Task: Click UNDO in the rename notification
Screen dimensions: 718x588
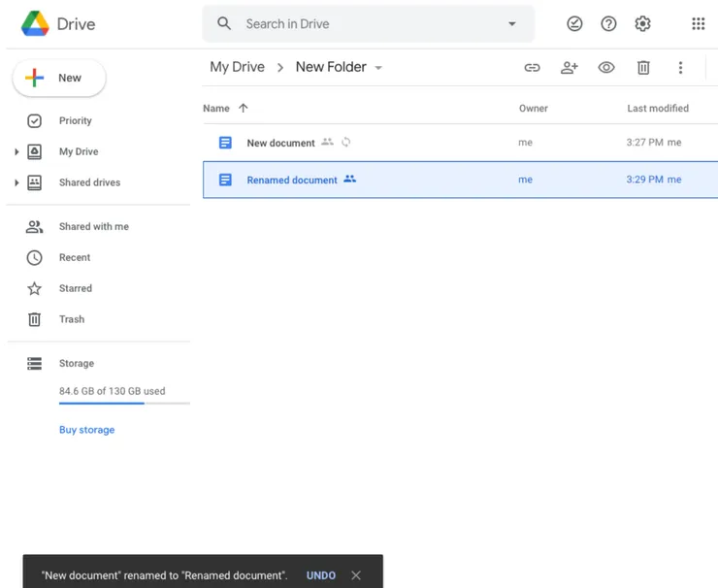Action: (x=321, y=575)
